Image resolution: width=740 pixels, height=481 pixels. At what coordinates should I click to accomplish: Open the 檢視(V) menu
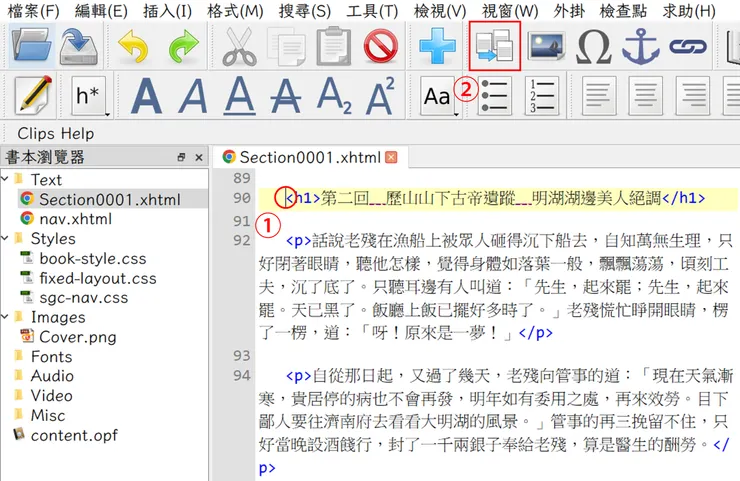pos(440,11)
